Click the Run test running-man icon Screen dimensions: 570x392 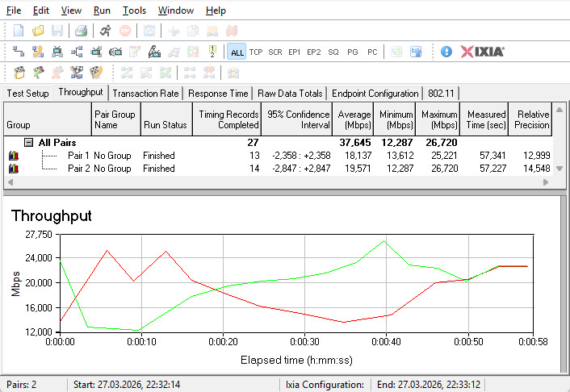click(x=106, y=31)
